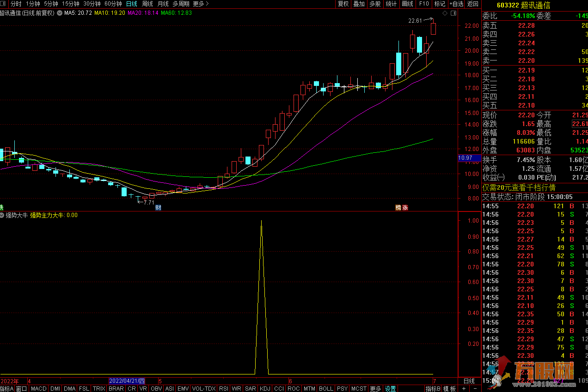The width and height of the screenshot is (588, 392).
Task: Zoom in with the plus button
Action: point(464,389)
